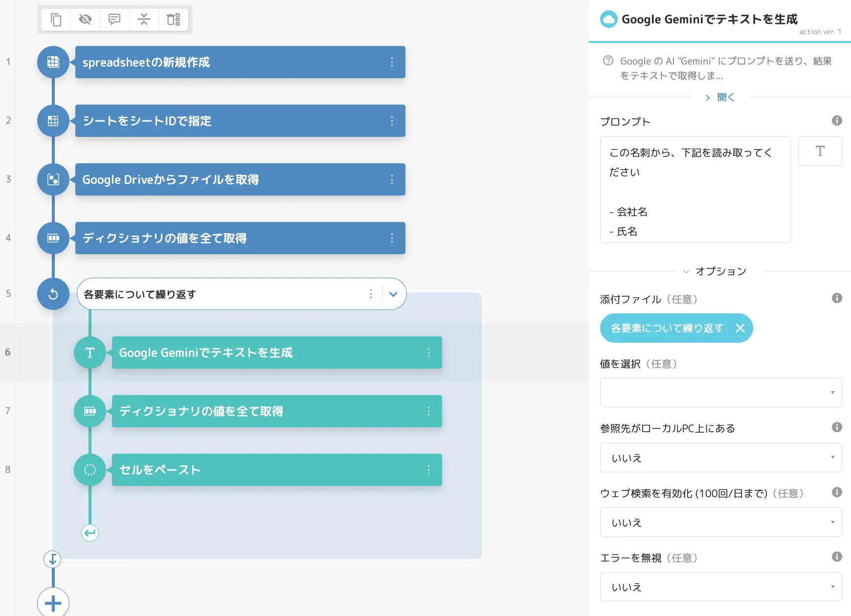The height and width of the screenshot is (616, 851).
Task: Click the spreadsheet icon of step 1
Action: [x=53, y=62]
